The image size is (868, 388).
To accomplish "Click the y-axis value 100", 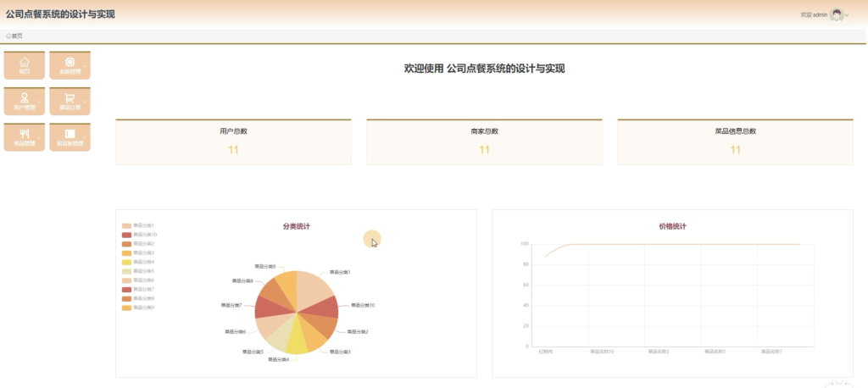I will pyautogui.click(x=525, y=243).
